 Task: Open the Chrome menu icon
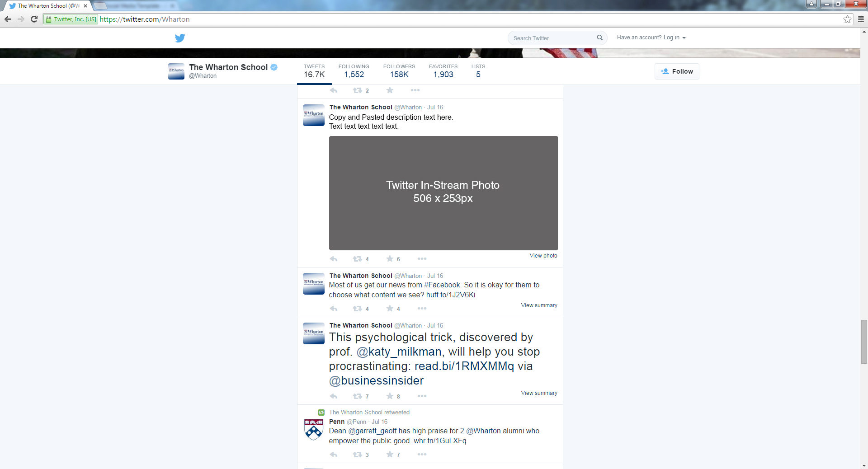[x=861, y=19]
